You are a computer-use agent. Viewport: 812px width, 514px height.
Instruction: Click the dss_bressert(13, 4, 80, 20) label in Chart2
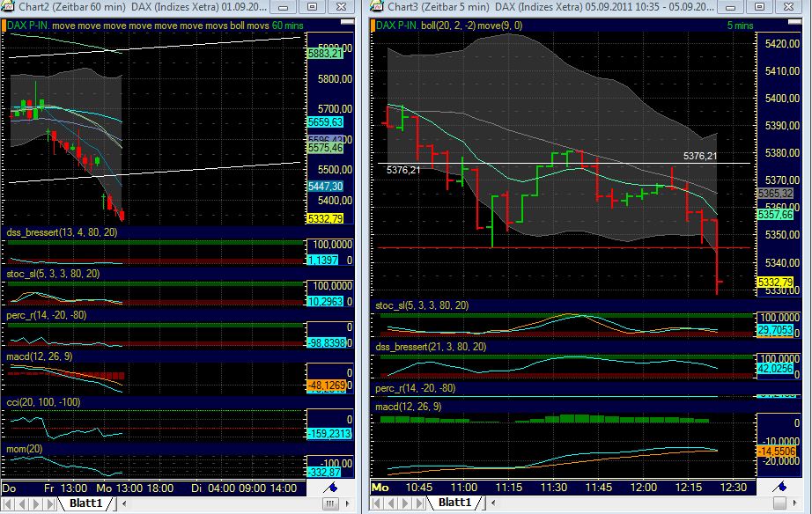coord(62,232)
